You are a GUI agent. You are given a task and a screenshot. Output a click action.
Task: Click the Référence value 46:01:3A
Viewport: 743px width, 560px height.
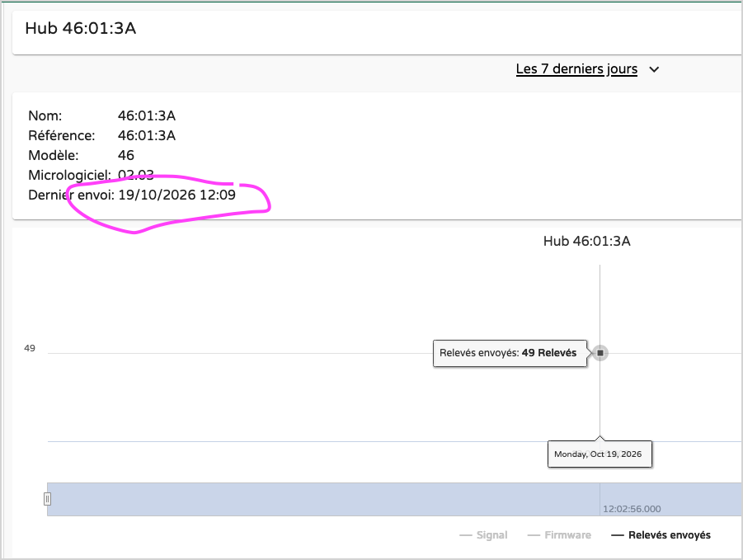pyautogui.click(x=147, y=135)
